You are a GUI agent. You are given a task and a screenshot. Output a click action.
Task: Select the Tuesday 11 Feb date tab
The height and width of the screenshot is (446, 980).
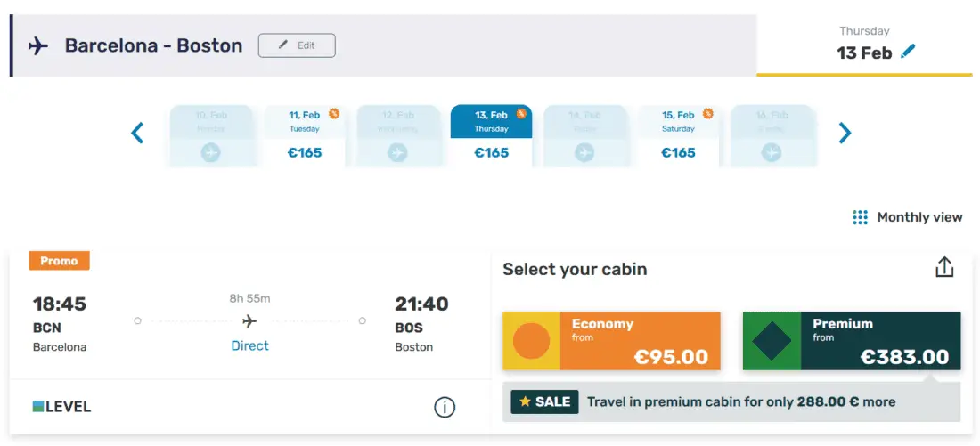point(304,135)
